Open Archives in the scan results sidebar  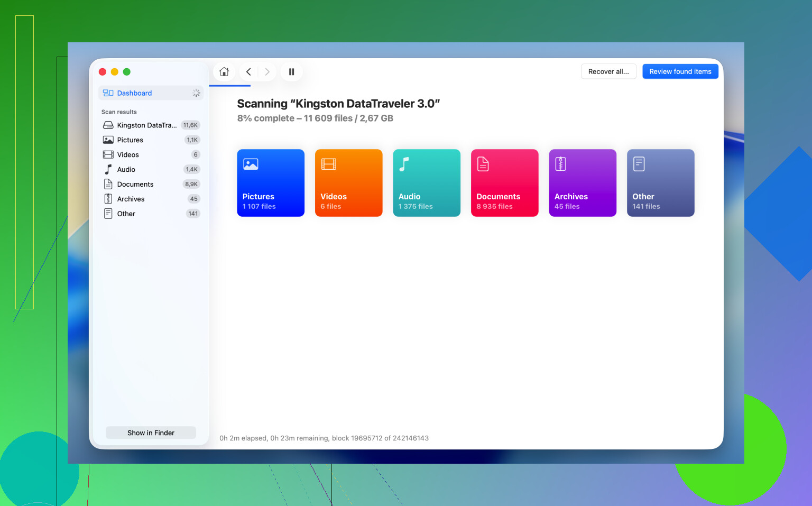(x=151, y=199)
